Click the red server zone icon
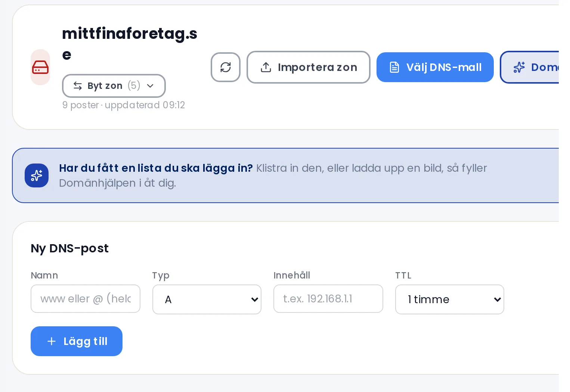Viewport: 570px width, 392px height. coord(40,67)
